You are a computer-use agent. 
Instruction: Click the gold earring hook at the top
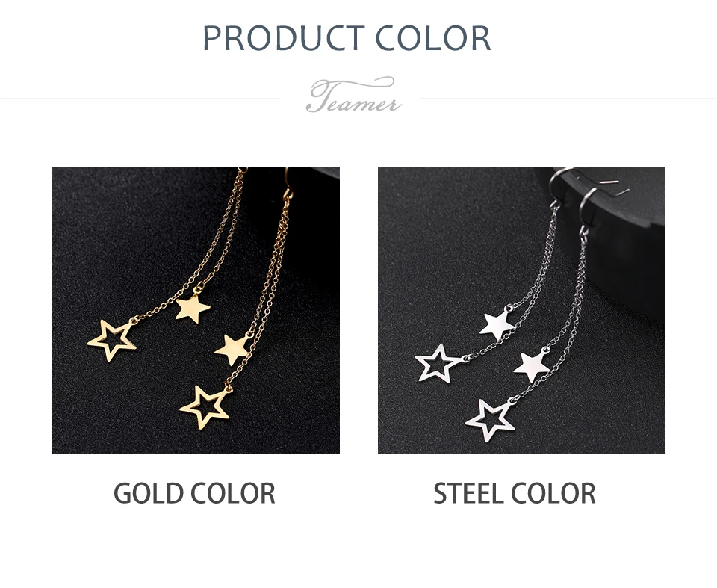pos(288,183)
